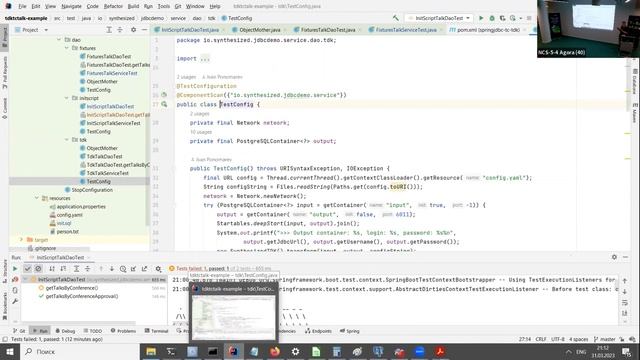Start Debug from the top toolbar

[x=492, y=18]
